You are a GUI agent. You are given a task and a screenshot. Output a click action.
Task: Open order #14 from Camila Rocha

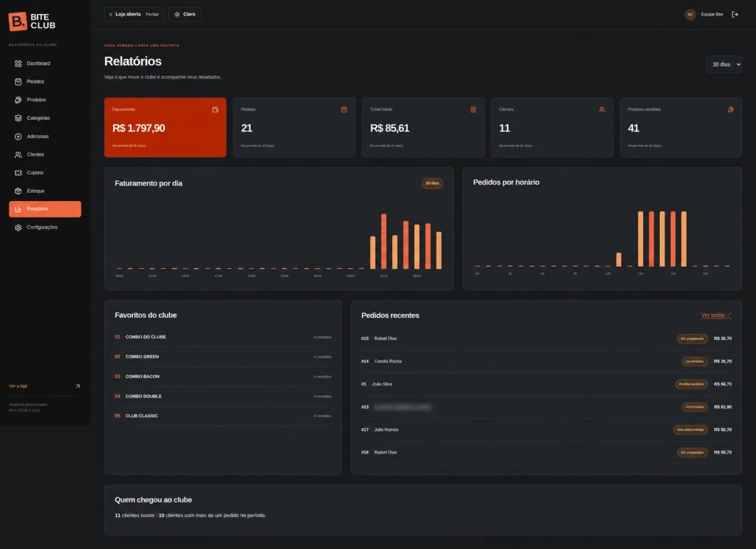pos(546,361)
